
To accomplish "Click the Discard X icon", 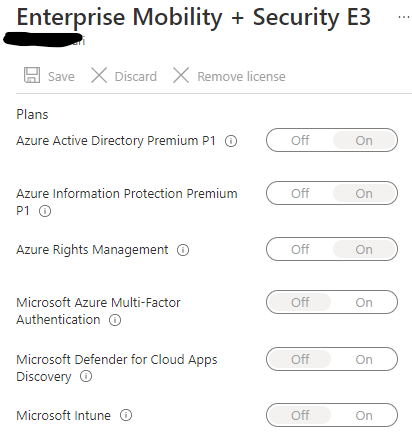I will coord(99,75).
